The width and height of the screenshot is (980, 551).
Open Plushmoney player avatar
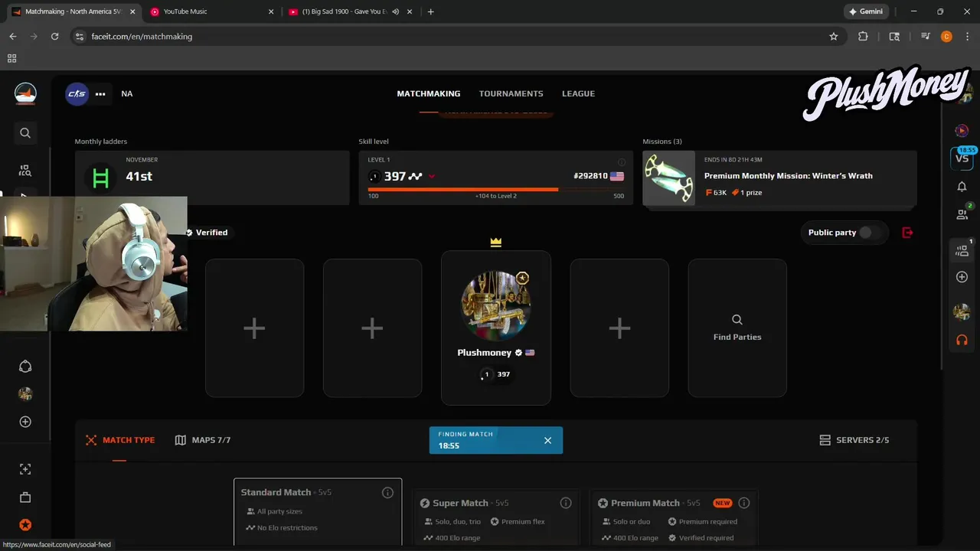click(x=495, y=305)
